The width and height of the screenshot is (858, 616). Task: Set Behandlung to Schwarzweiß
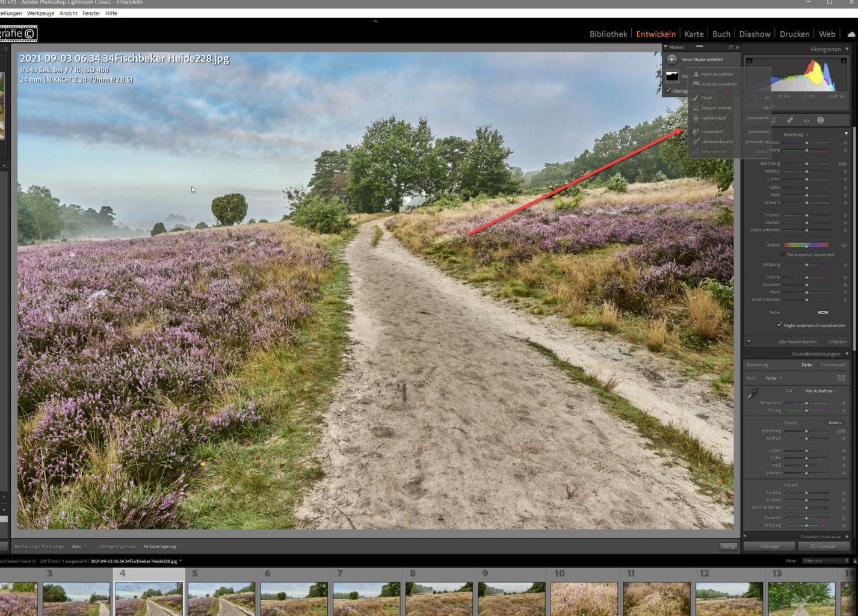coord(833,365)
